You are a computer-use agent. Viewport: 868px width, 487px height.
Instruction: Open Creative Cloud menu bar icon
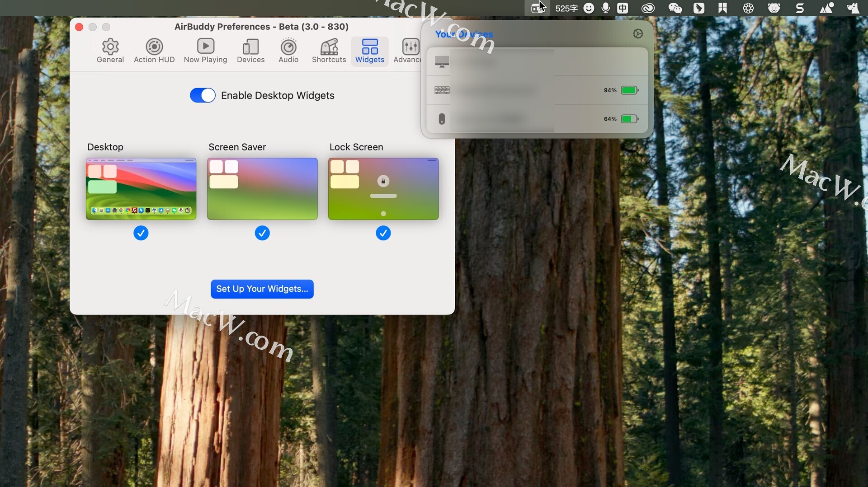pyautogui.click(x=648, y=8)
